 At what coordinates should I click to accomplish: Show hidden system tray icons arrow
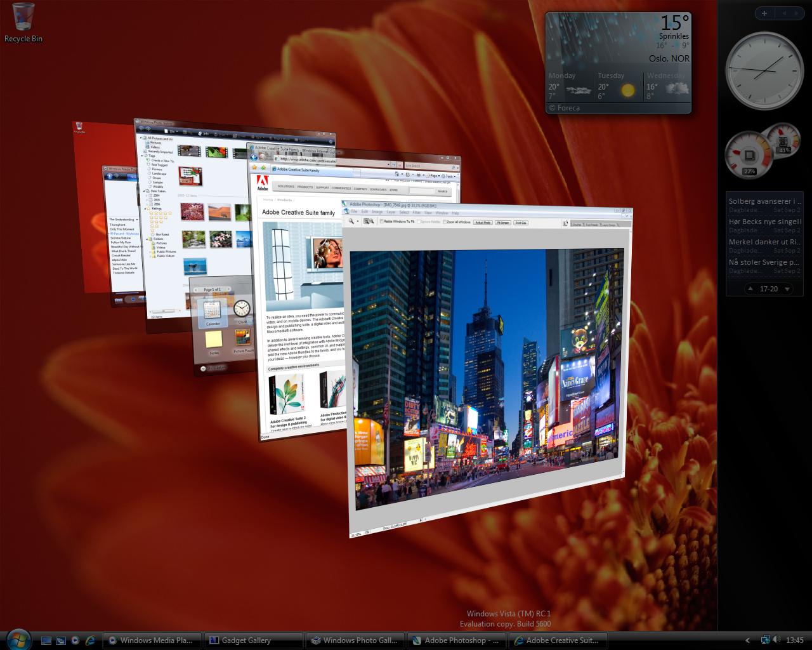[x=747, y=640]
